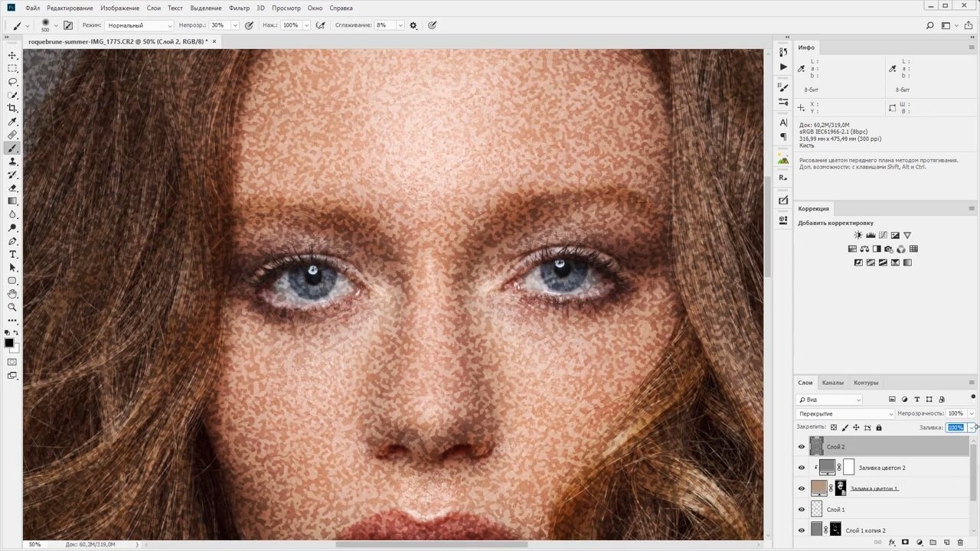Add a Levels adjustment
980x551 pixels.
pyautogui.click(x=871, y=235)
